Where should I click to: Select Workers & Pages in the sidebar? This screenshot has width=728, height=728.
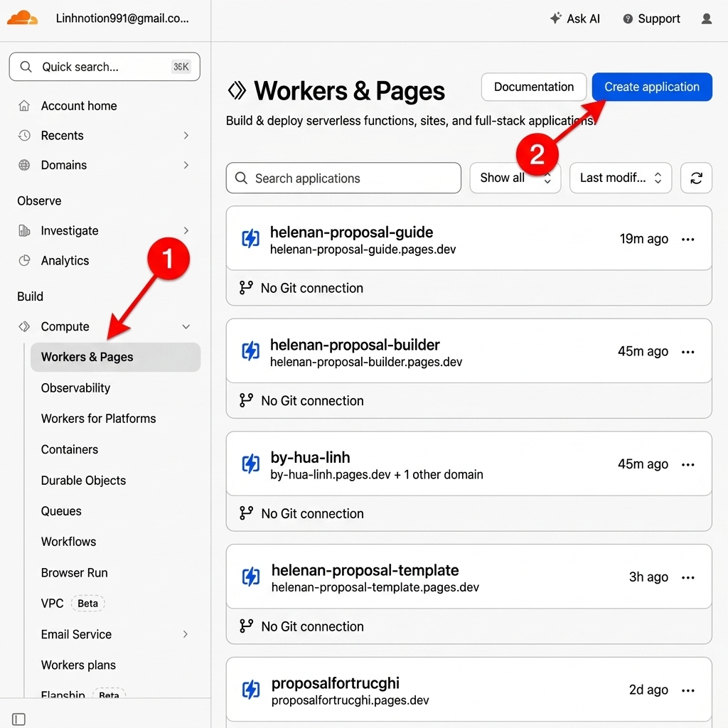116,357
